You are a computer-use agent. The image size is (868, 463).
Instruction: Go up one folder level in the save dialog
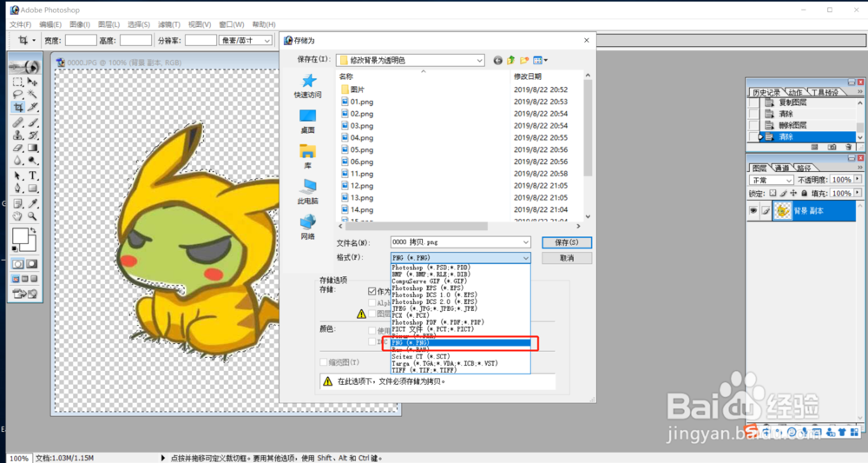pos(510,60)
